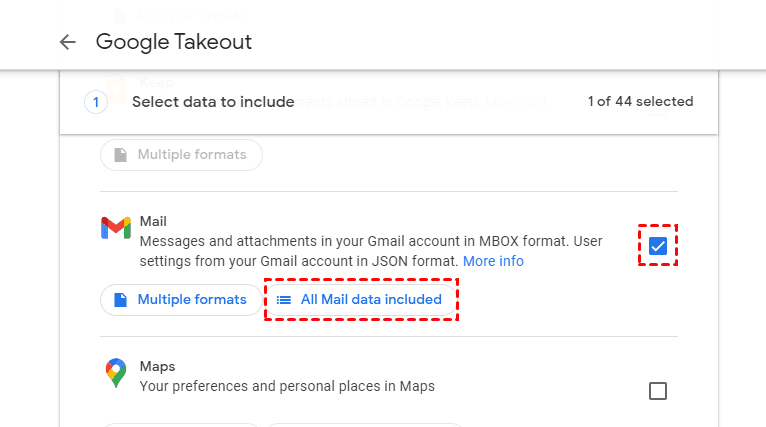
Task: Click the Google Takeout page title
Action: (174, 42)
